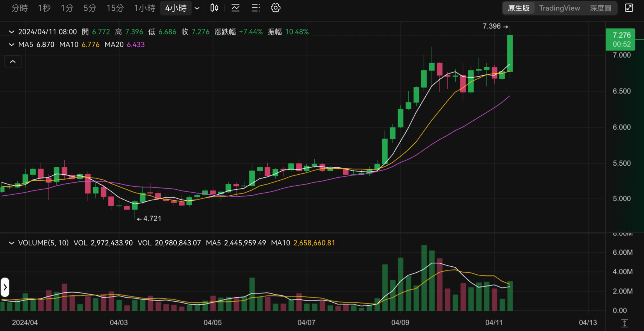The width and height of the screenshot is (644, 331).
Task: Click the collapse-up legend button
Action: [x=13, y=62]
